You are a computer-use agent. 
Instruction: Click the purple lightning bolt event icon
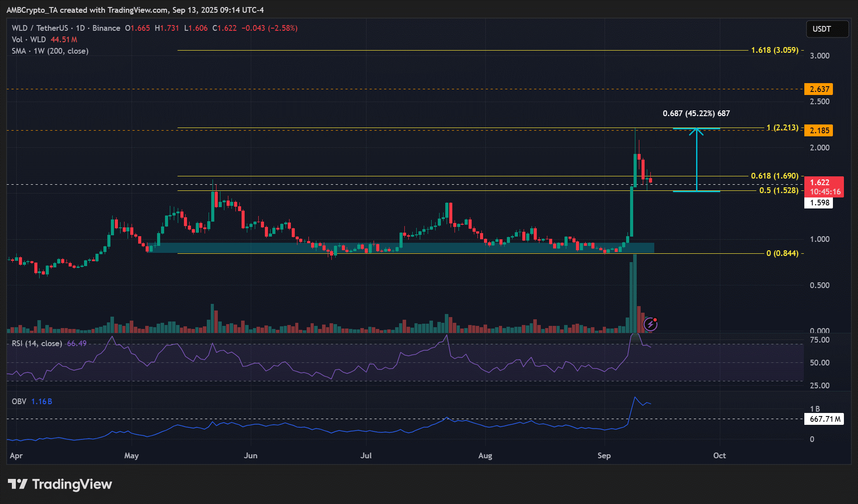(650, 325)
